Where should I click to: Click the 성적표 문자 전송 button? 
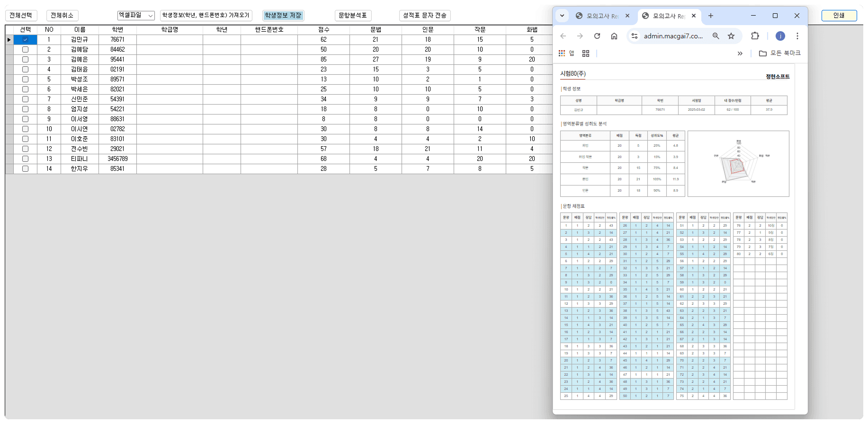click(425, 16)
